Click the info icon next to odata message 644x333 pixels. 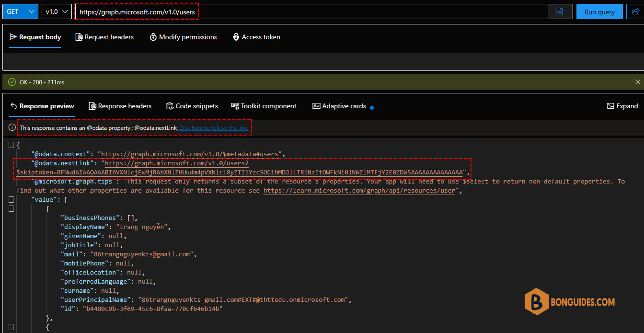[12, 128]
